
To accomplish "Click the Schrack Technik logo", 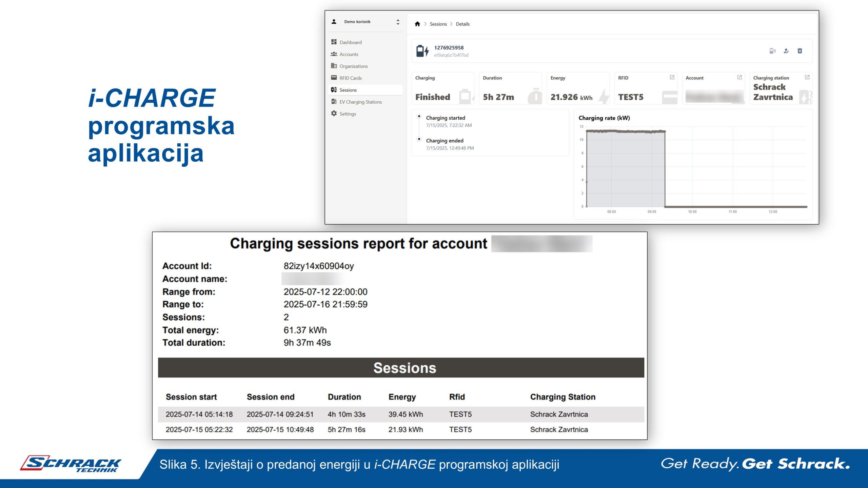I will pyautogui.click(x=71, y=464).
